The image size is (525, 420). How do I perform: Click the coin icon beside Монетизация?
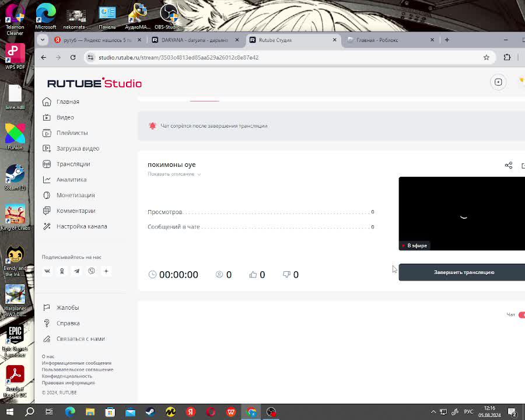(47, 195)
